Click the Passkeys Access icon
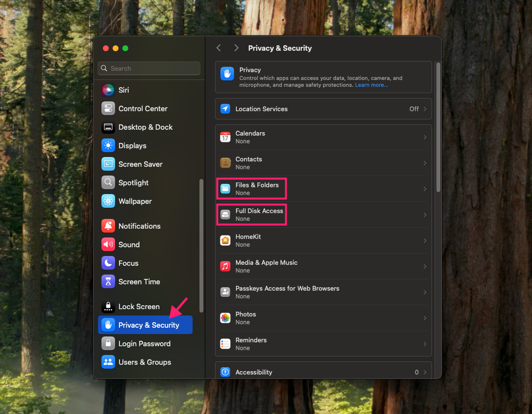The height and width of the screenshot is (414, 532). tap(225, 292)
